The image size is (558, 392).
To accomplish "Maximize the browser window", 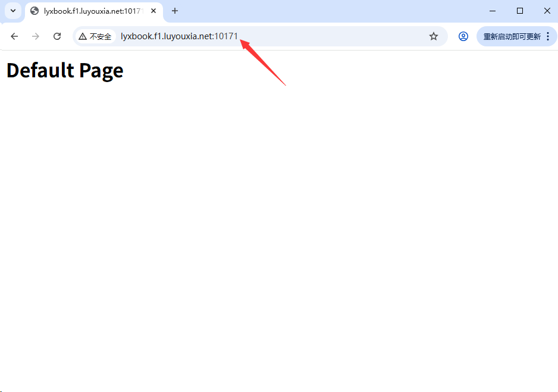I will point(520,11).
